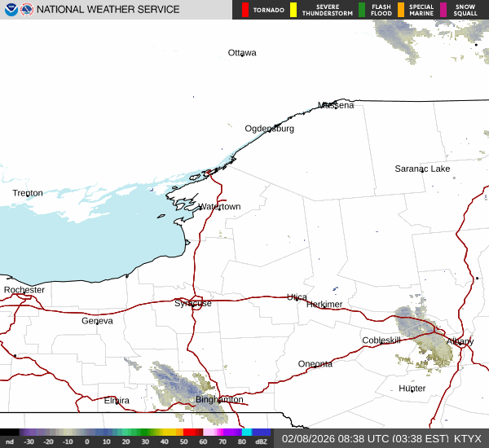Viewport: 489px width, 448px height.
Task: Click the National Weather Service title text
Action: [108, 10]
